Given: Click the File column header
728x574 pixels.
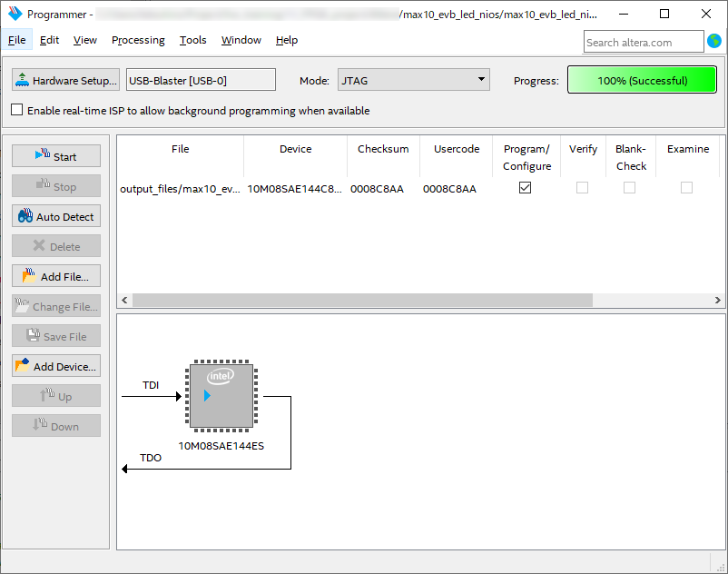Looking at the screenshot, I should coord(180,149).
